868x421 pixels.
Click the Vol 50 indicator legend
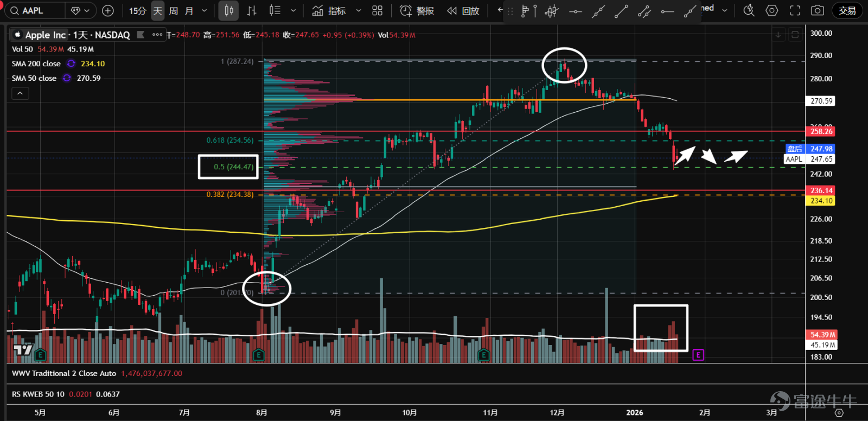click(x=22, y=49)
